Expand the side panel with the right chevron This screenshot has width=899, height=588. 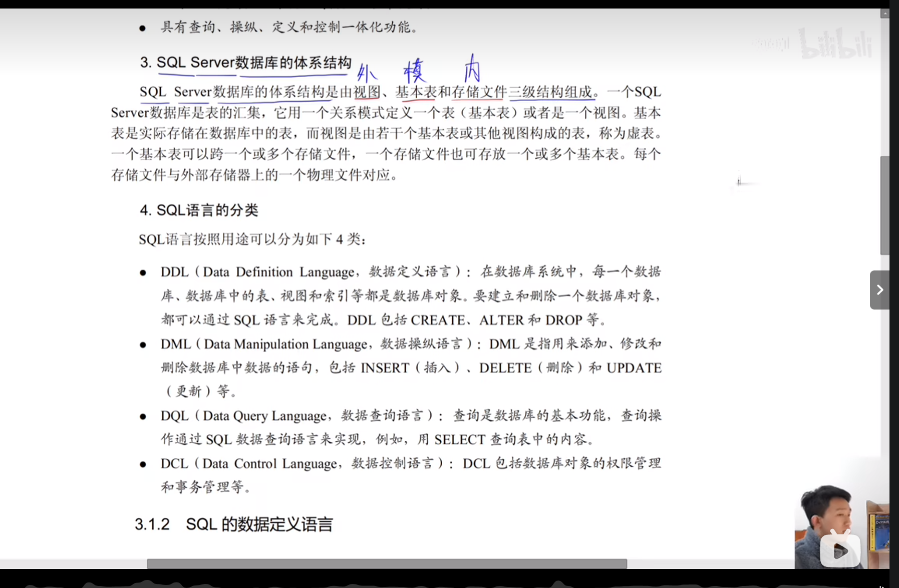(x=879, y=289)
